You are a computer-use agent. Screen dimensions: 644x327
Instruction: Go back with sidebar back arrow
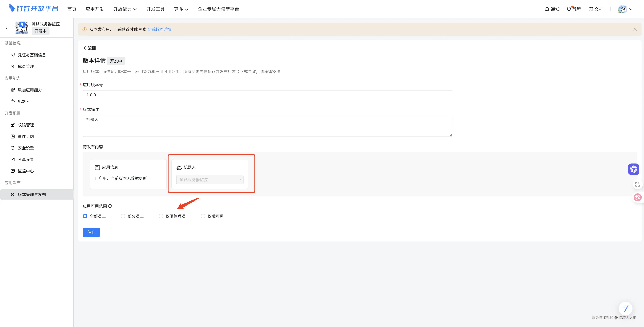point(6,28)
